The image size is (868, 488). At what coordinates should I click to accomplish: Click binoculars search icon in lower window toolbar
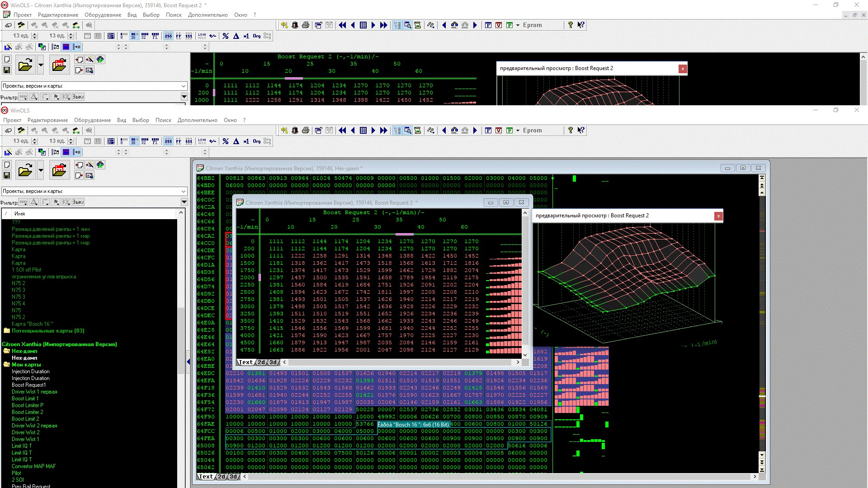454,131
